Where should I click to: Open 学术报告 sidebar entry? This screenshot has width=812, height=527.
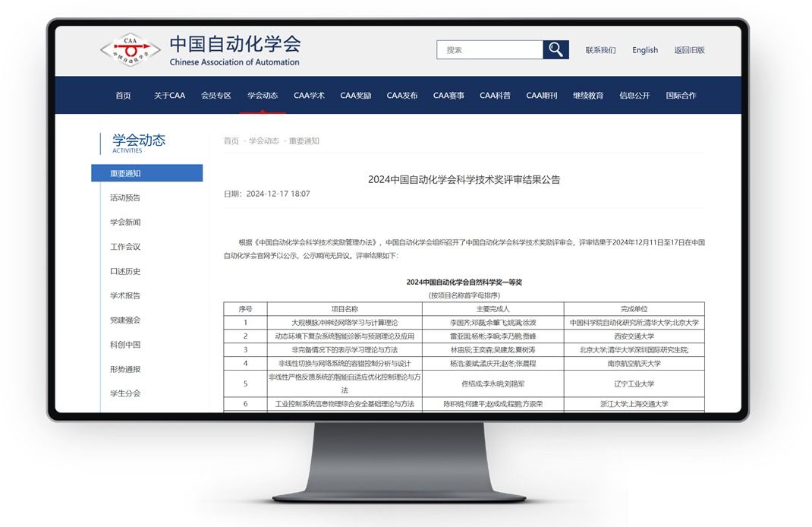tap(125, 295)
